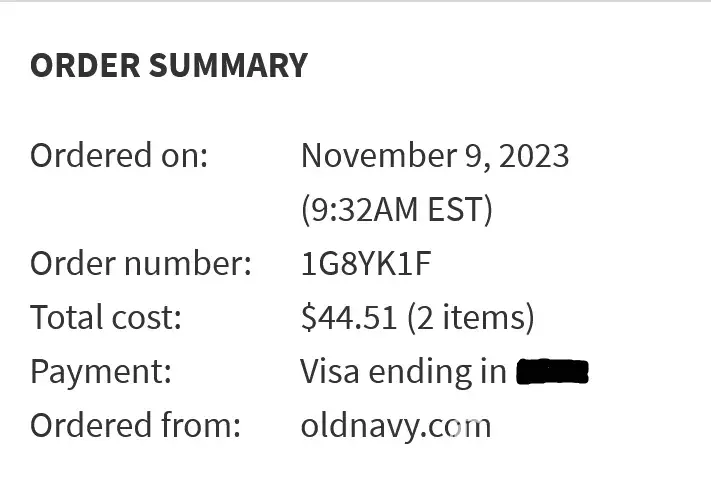Select order number 1G8YK1F

click(x=366, y=264)
